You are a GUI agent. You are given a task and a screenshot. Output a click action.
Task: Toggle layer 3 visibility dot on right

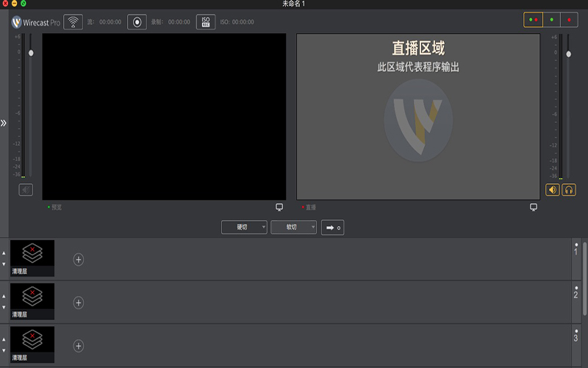tap(576, 330)
